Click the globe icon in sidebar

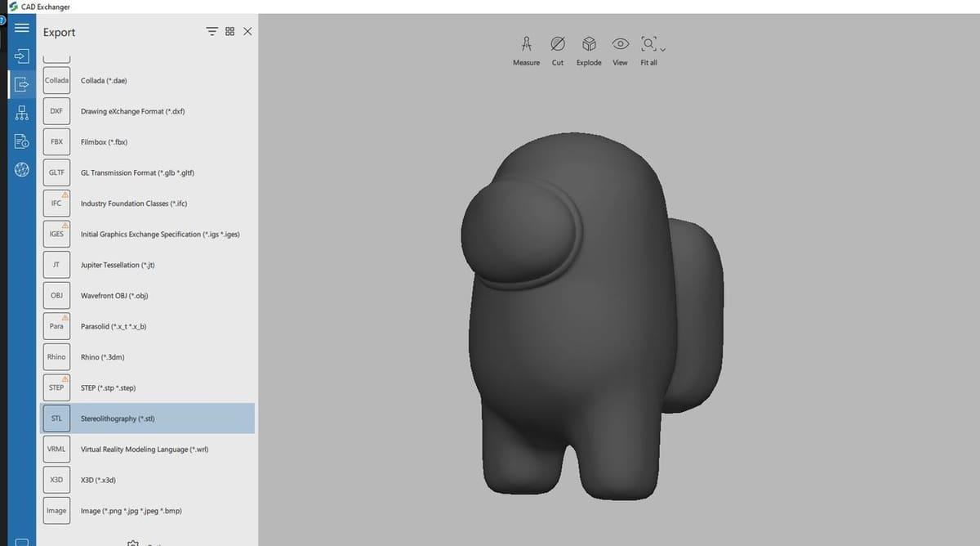tap(22, 170)
